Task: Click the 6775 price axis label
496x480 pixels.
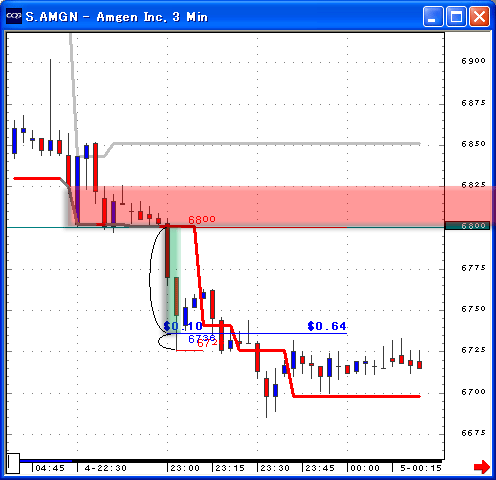Action: pos(473,268)
